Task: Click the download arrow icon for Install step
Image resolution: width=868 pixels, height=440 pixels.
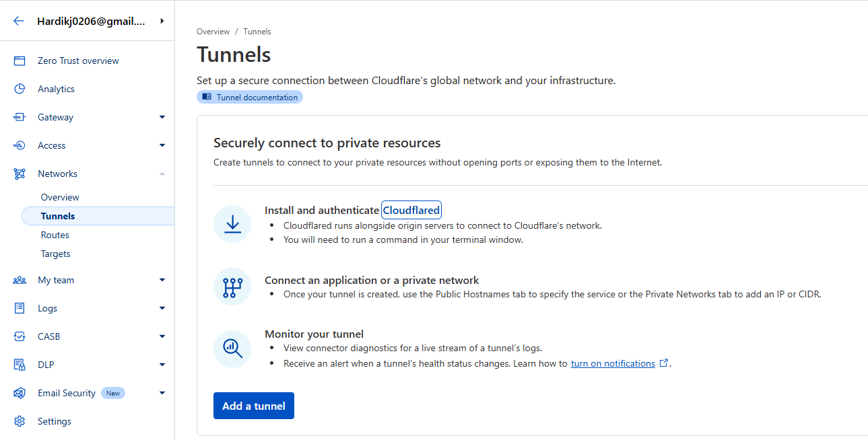Action: 232,224
